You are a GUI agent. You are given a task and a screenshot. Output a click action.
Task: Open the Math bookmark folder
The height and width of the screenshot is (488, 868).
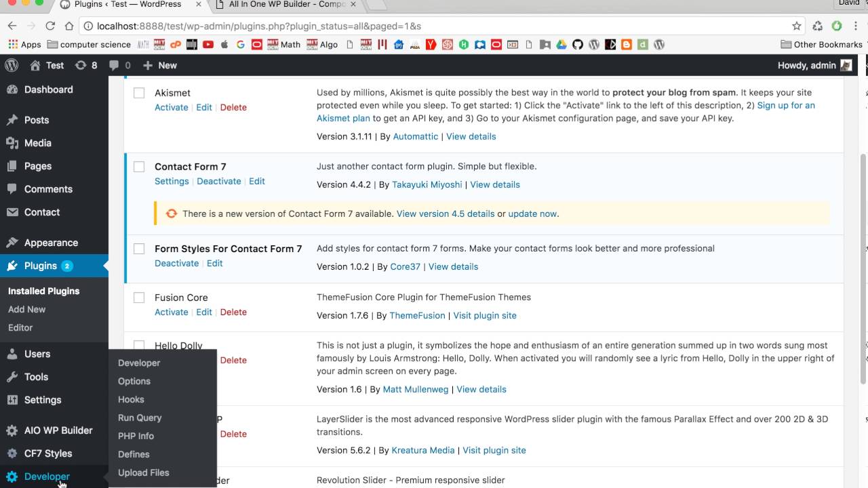pyautogui.click(x=283, y=45)
